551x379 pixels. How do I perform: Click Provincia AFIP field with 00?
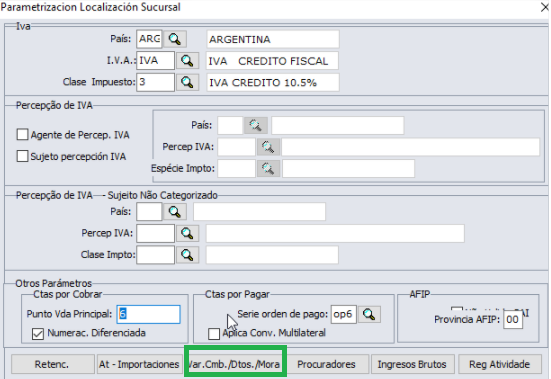[x=513, y=320]
